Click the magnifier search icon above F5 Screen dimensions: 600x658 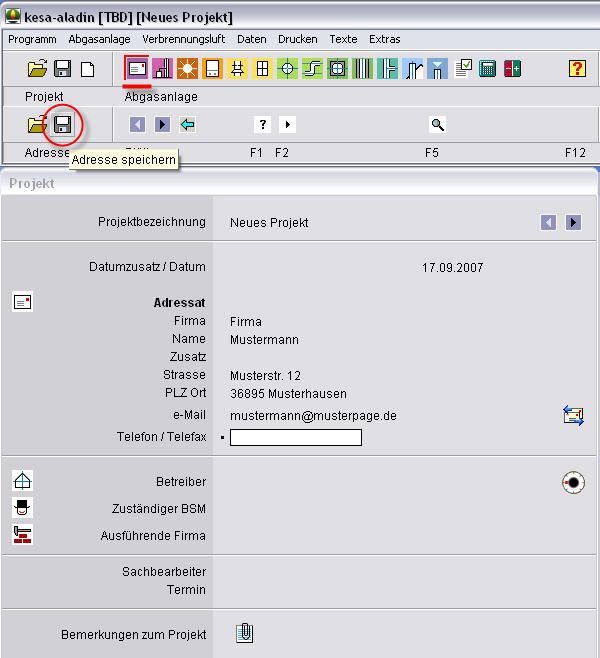437,125
